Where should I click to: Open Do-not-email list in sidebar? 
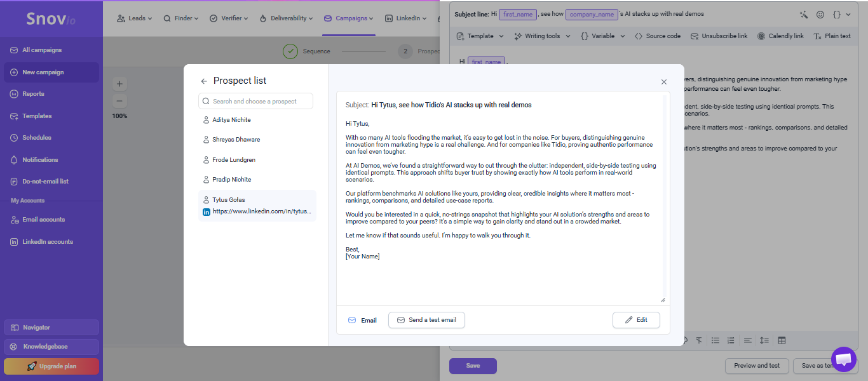pos(51,182)
